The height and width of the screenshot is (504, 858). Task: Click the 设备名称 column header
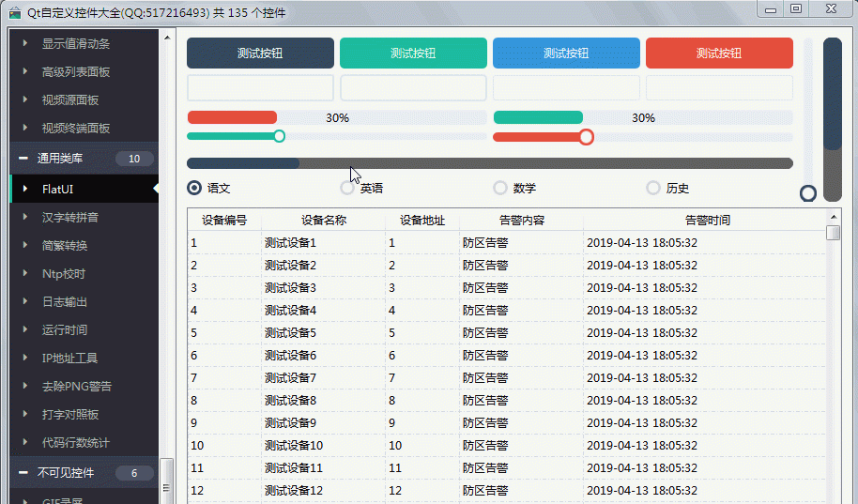click(323, 220)
